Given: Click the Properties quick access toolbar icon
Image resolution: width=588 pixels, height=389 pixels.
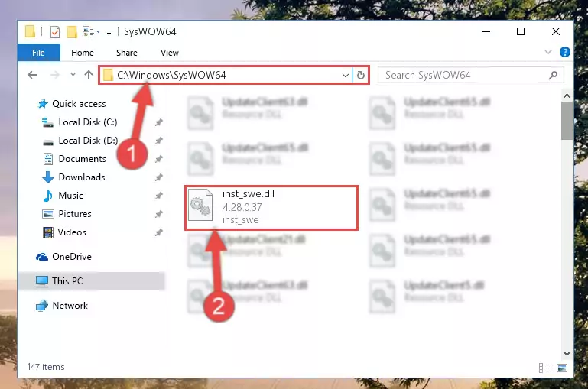Looking at the screenshot, I should pyautogui.click(x=55, y=32).
